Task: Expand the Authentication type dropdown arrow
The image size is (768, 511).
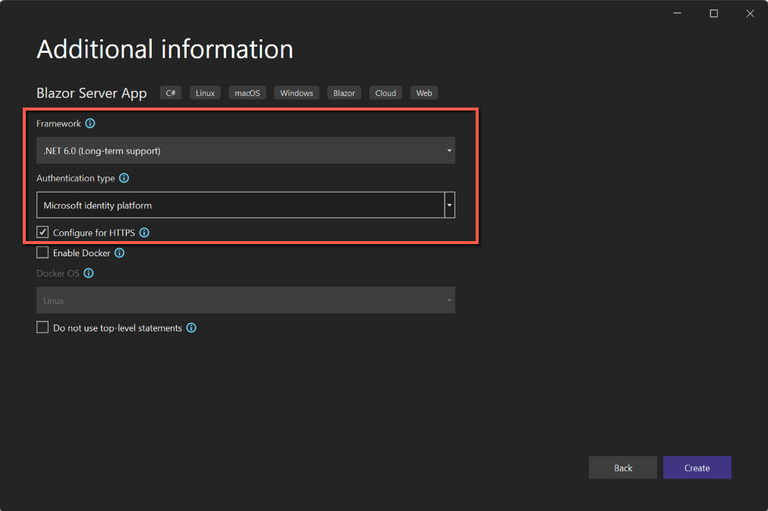Action: click(x=450, y=205)
